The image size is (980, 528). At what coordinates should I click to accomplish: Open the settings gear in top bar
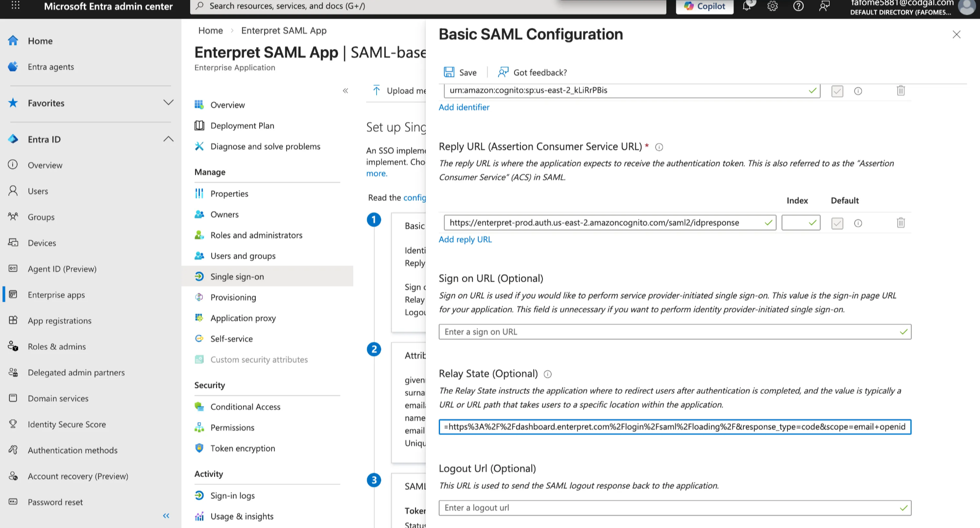pyautogui.click(x=773, y=6)
